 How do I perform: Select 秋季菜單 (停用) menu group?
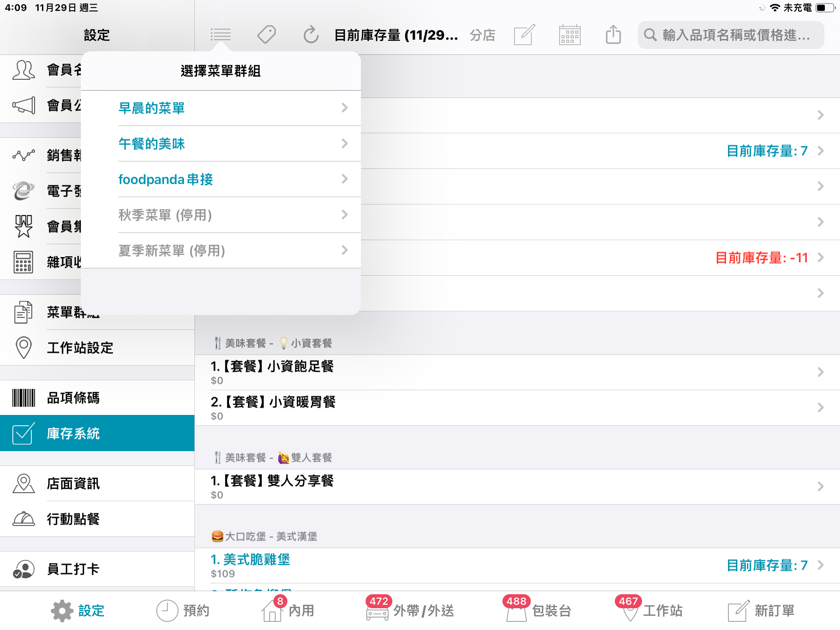click(220, 215)
